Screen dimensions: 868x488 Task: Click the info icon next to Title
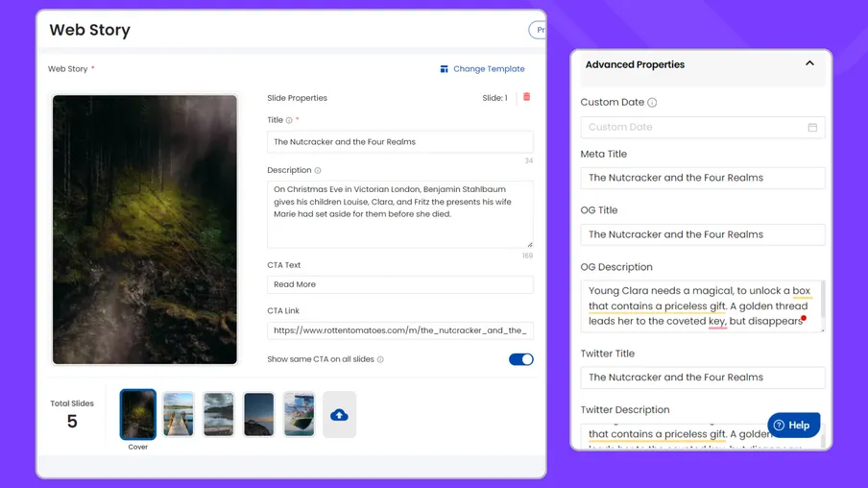click(x=289, y=121)
